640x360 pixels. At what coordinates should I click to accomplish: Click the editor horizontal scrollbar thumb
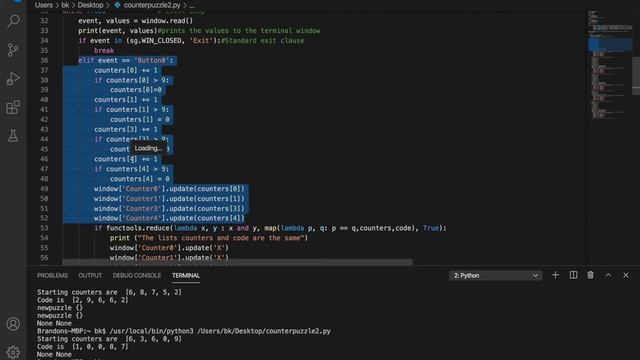[237, 262]
